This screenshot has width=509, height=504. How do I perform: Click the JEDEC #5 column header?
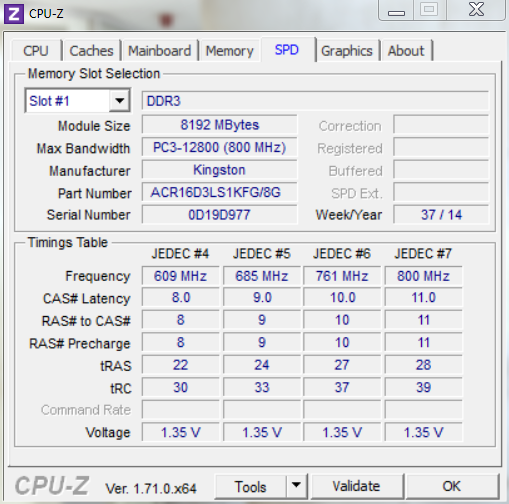262,254
